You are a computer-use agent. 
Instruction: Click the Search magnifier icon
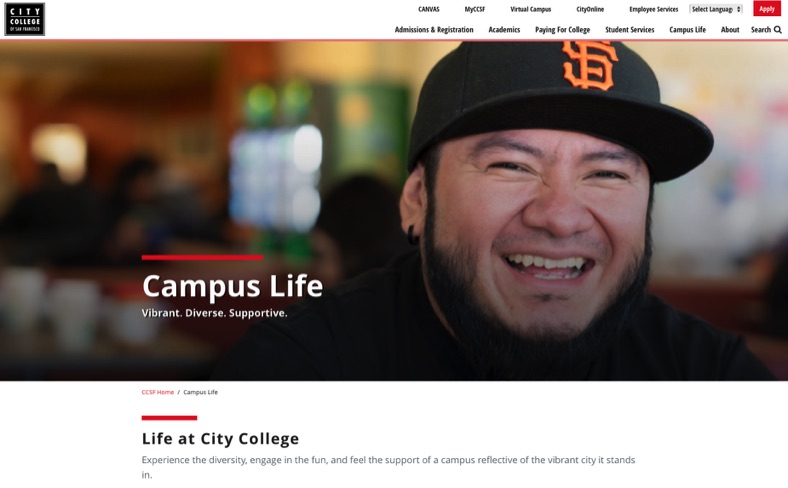(x=777, y=30)
